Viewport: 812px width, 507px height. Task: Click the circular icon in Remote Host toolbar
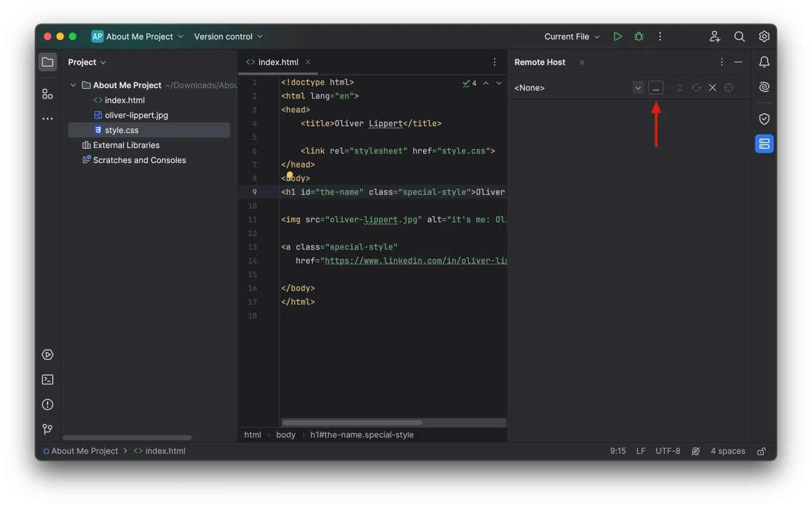[728, 87]
